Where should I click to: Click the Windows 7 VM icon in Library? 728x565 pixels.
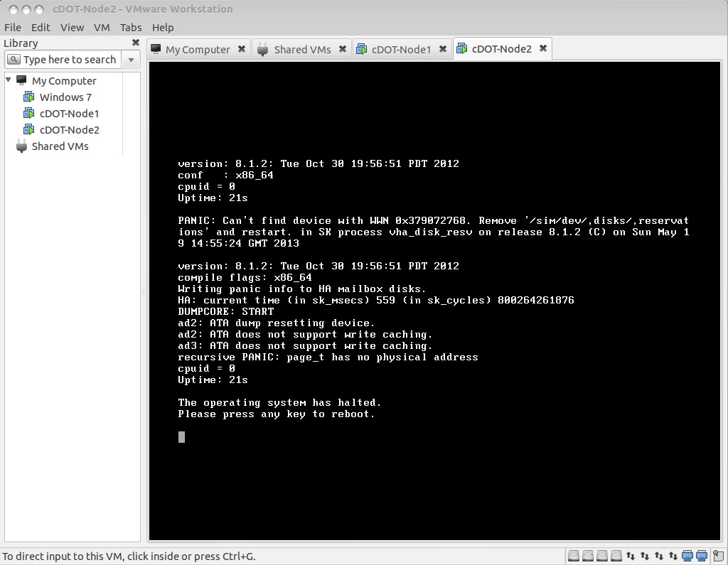(28, 97)
